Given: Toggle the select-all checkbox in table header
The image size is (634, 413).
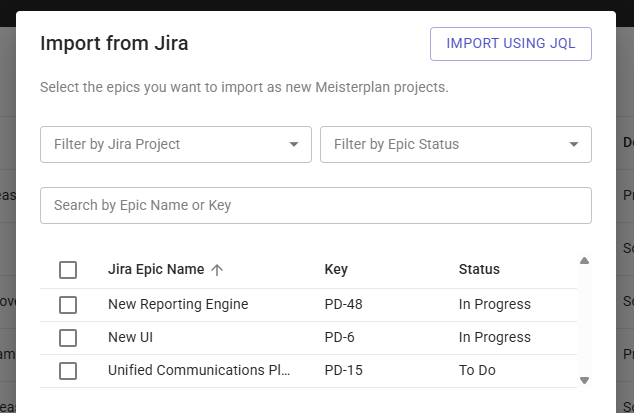Looking at the screenshot, I should (68, 270).
